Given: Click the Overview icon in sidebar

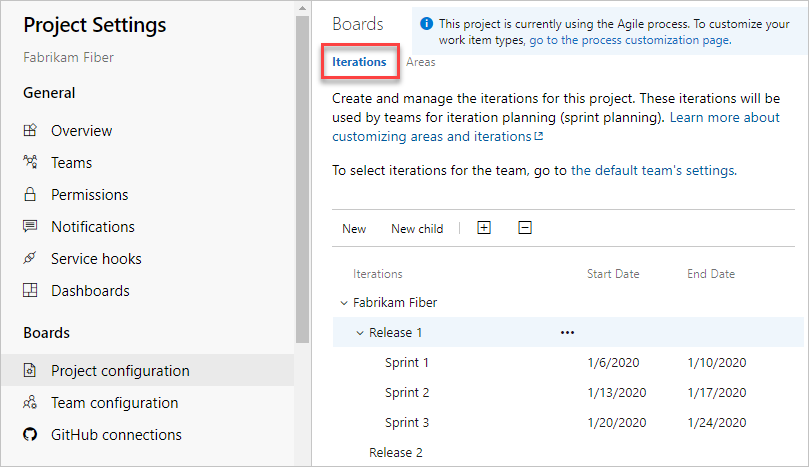Looking at the screenshot, I should (30, 131).
